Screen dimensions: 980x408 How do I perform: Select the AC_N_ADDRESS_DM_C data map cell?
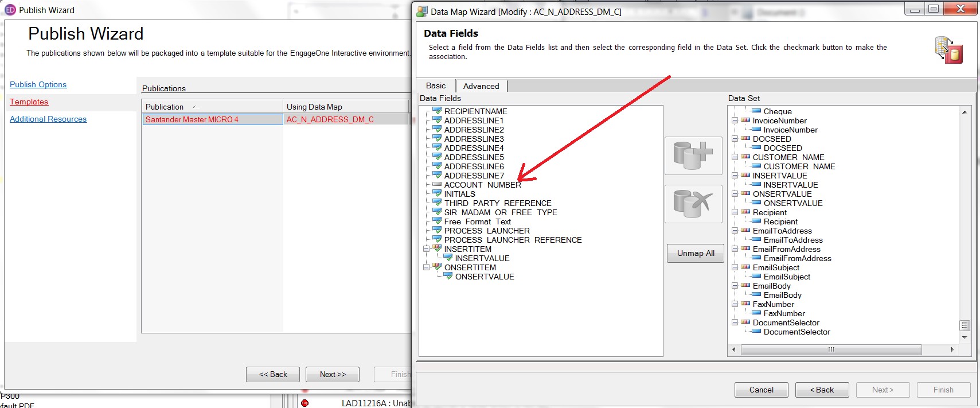[x=346, y=119]
